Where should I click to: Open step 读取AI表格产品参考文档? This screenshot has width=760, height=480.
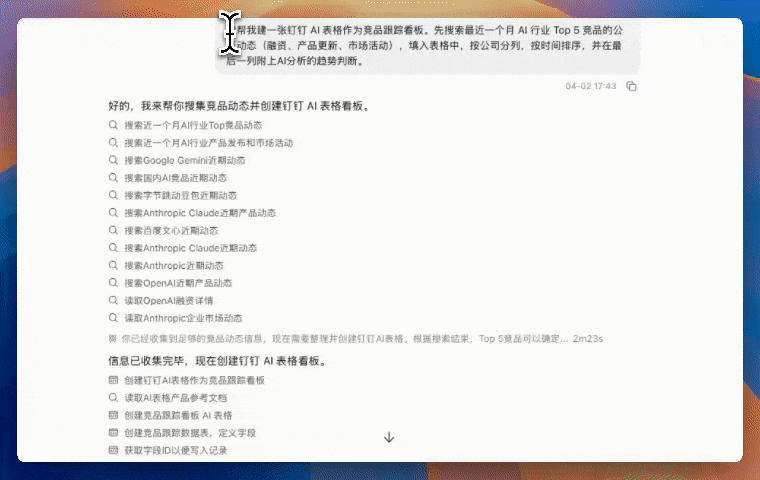[x=175, y=398]
